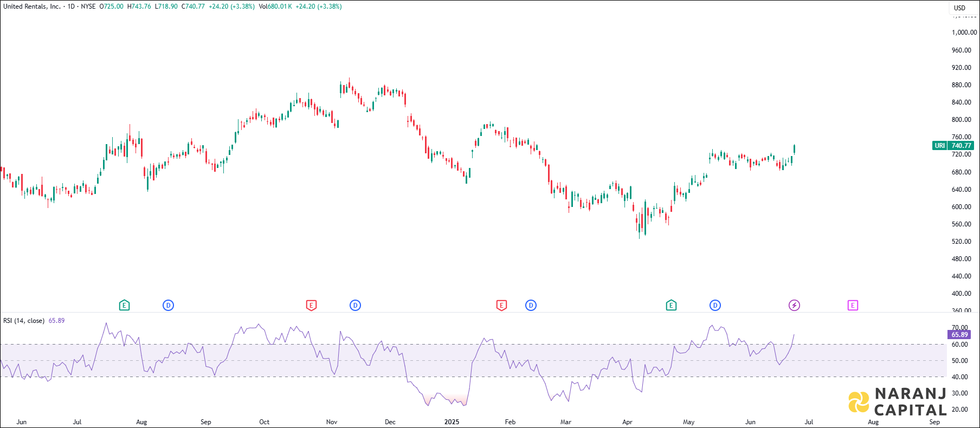Click the 740.77 current price tag
980x428 pixels.
point(961,146)
